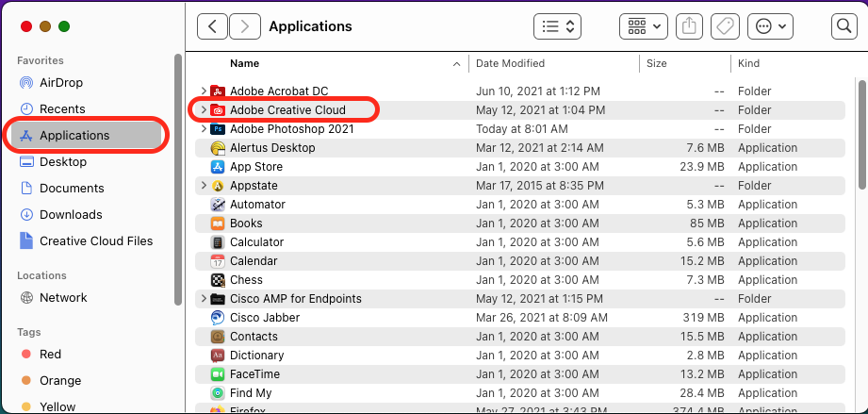Expand the Adobe Acrobat DC folder
The image size is (868, 414).
[204, 91]
